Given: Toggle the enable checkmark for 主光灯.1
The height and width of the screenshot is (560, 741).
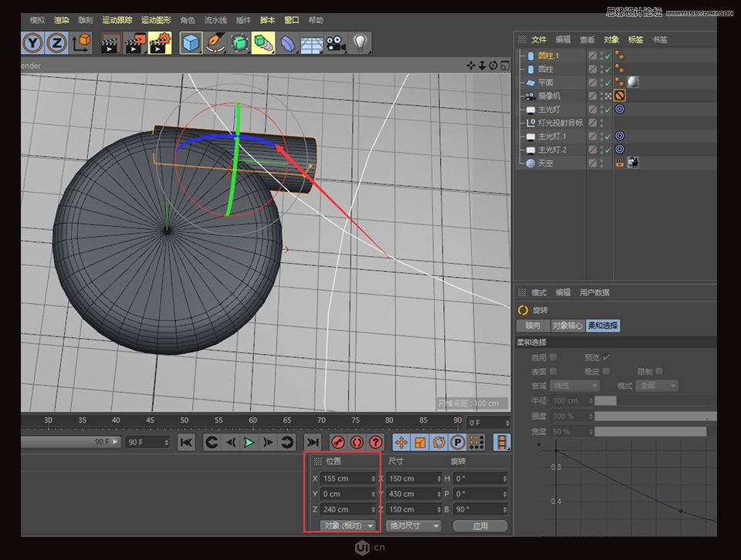Looking at the screenshot, I should pyautogui.click(x=607, y=137).
